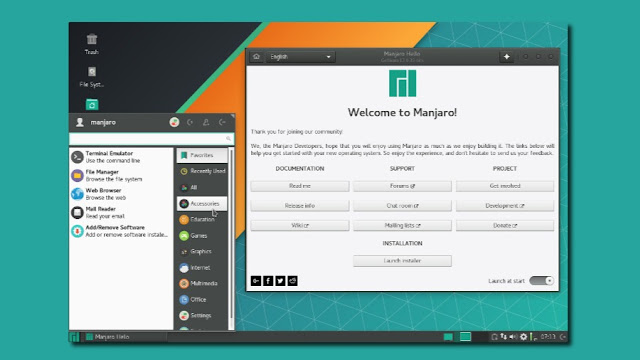The width and height of the screenshot is (640, 360).
Task: Select the Internet category
Action: click(202, 267)
